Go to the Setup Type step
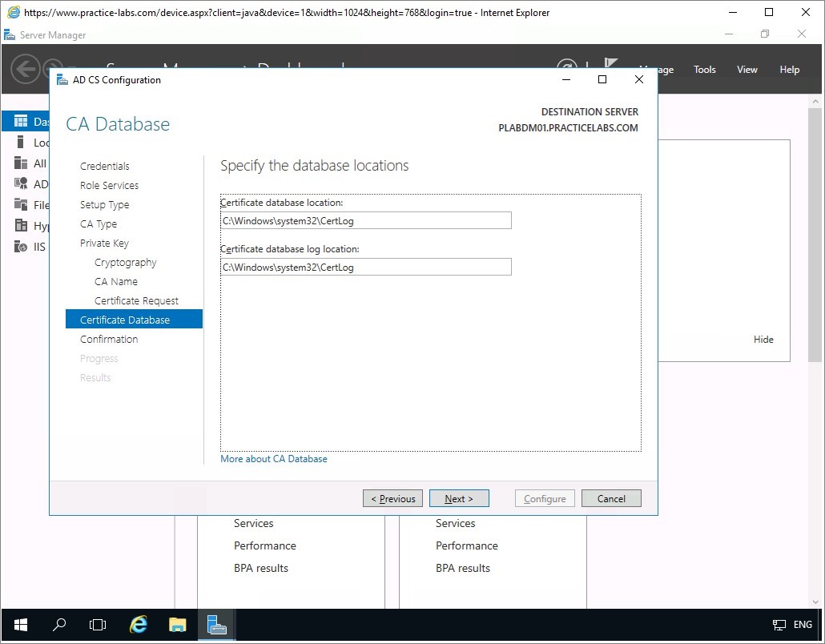 point(105,205)
